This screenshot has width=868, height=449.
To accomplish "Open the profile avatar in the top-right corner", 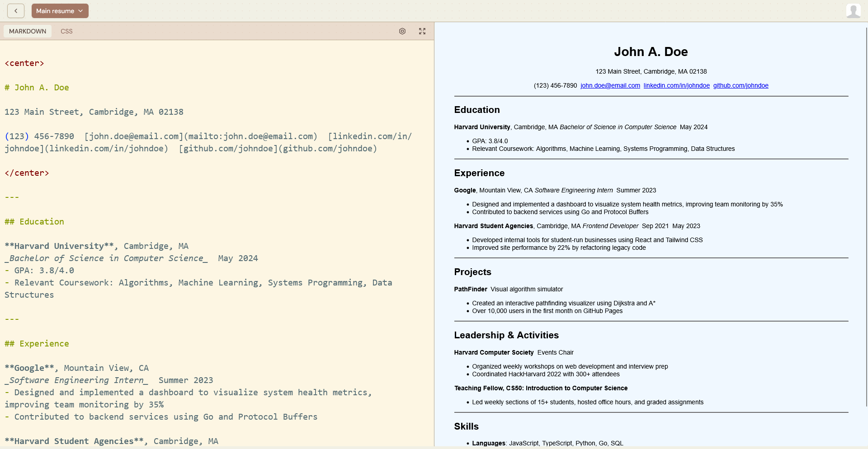I will pyautogui.click(x=853, y=10).
